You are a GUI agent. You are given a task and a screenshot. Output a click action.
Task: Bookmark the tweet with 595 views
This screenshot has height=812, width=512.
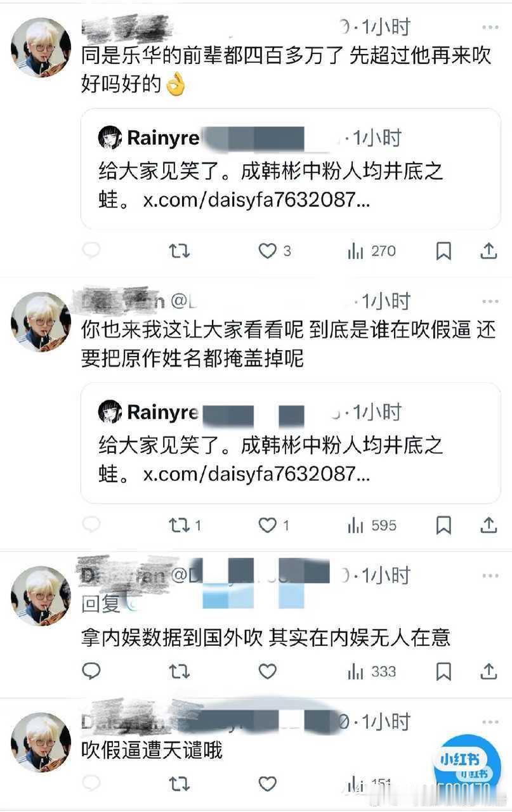click(x=443, y=525)
